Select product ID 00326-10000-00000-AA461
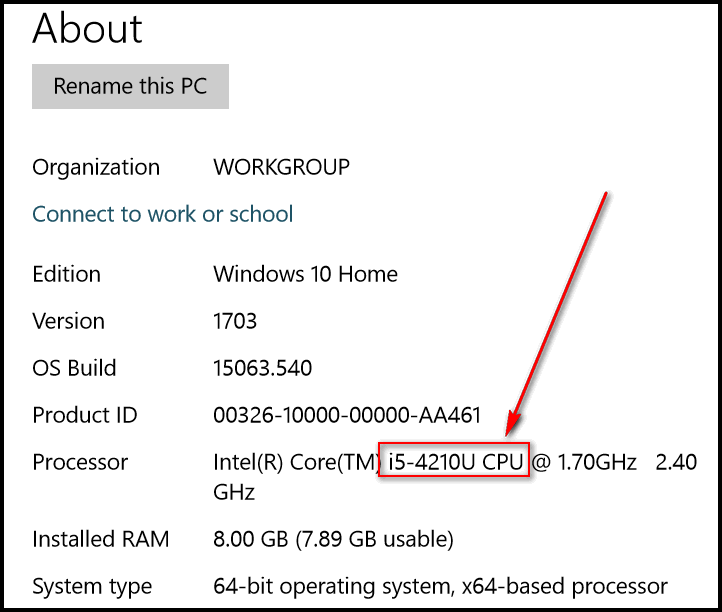 [347, 415]
